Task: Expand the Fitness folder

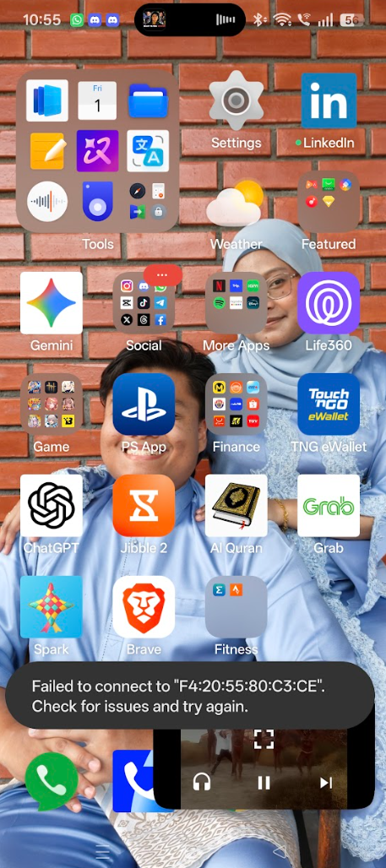Action: 236,607
